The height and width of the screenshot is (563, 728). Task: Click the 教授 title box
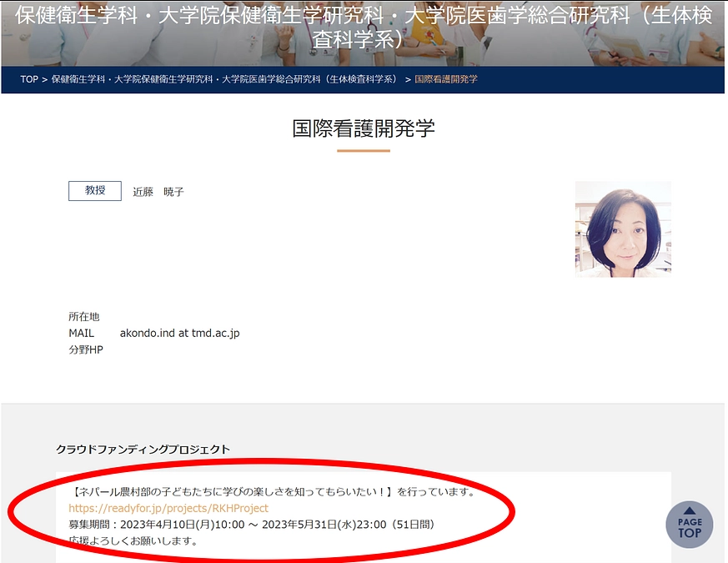click(94, 190)
